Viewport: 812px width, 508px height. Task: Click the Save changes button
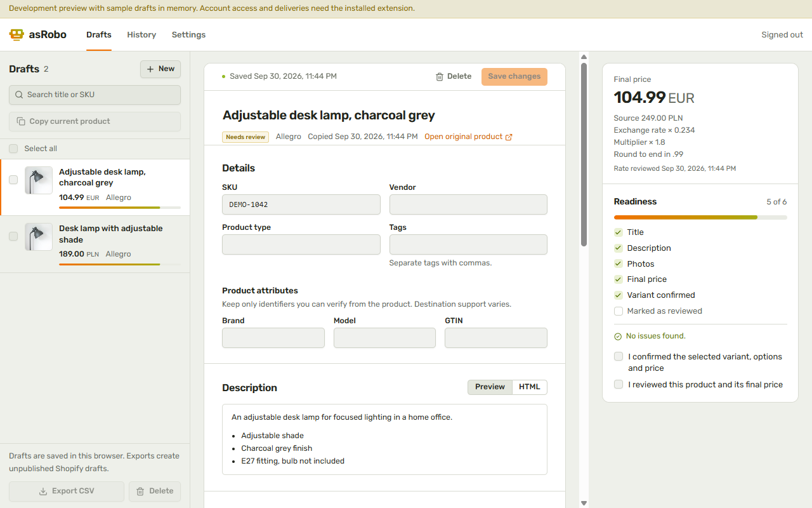[x=514, y=77]
